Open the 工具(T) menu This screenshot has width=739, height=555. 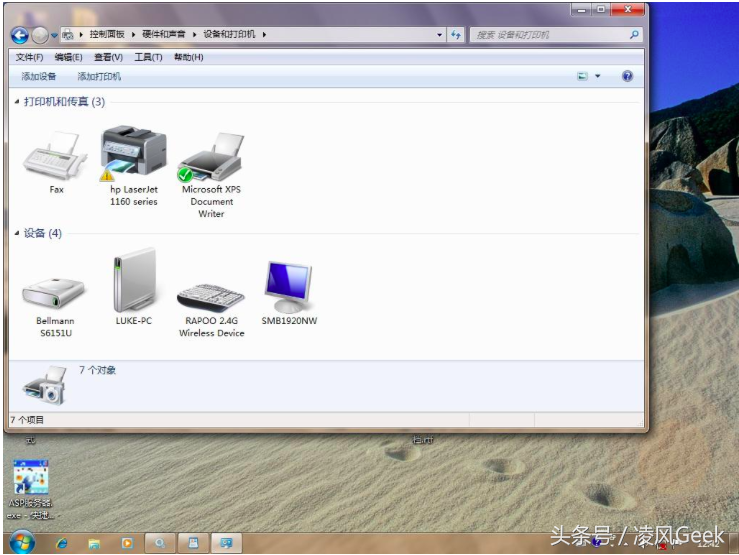[x=148, y=57]
